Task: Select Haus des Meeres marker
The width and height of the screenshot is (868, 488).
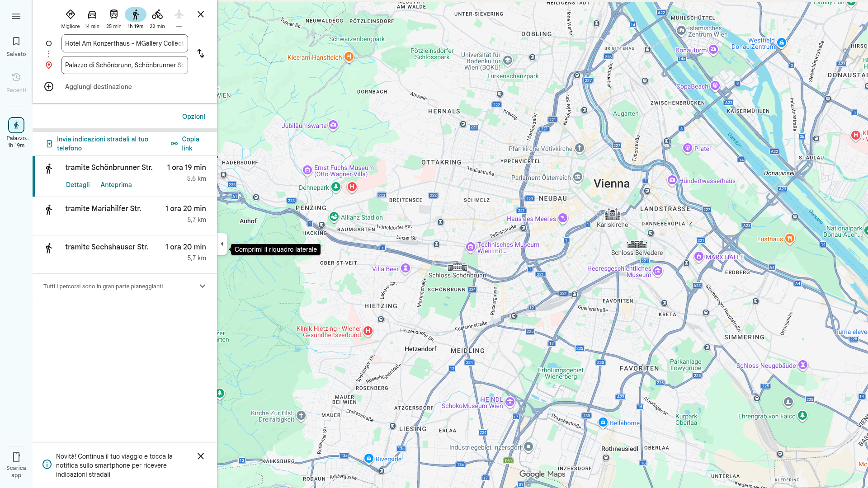Action: click(x=562, y=218)
